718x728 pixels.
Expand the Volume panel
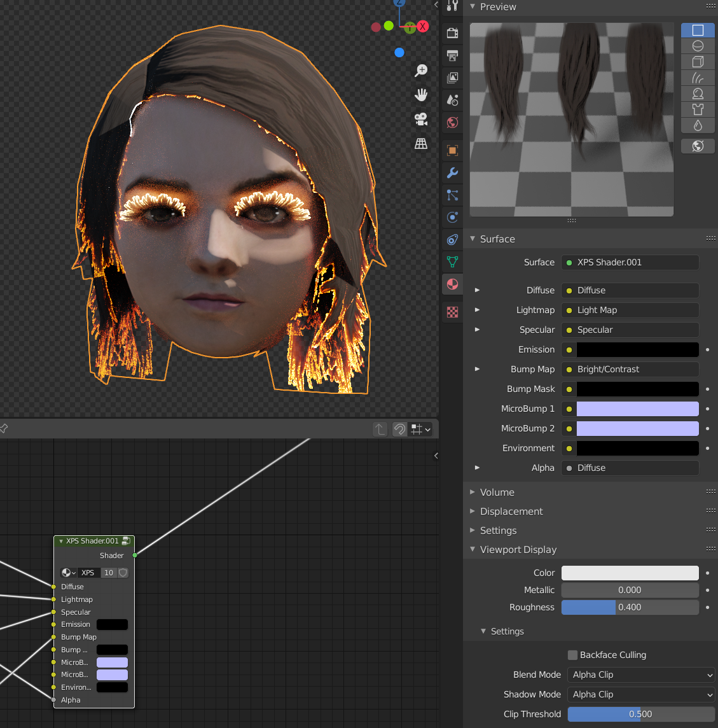coord(473,492)
